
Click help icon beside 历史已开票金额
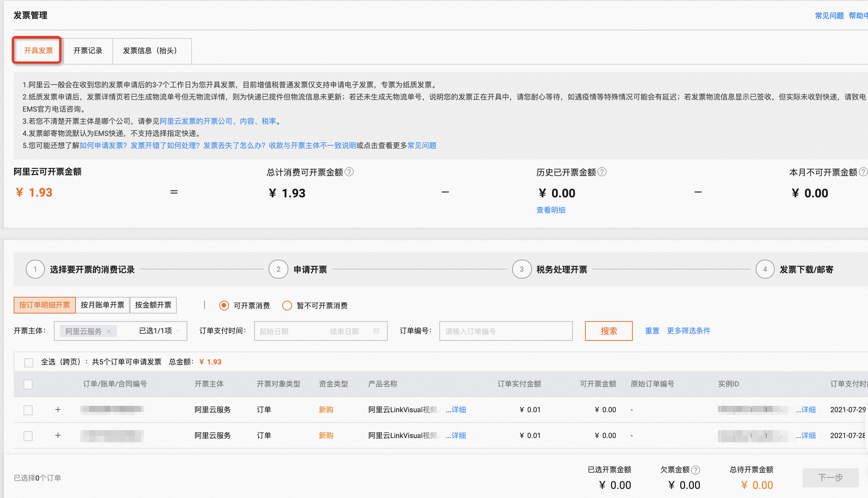tap(602, 172)
